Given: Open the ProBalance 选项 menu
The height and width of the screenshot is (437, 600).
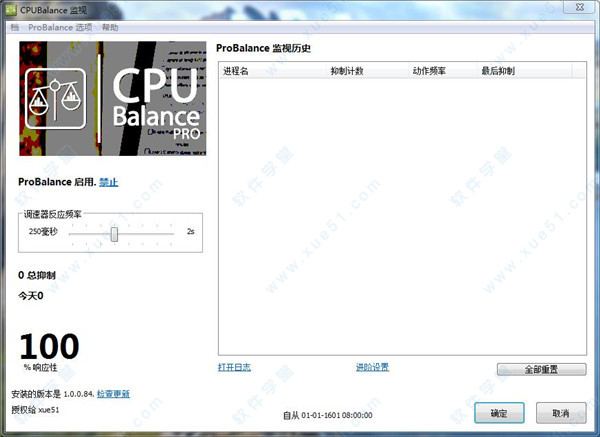Looking at the screenshot, I should pyautogui.click(x=60, y=27).
